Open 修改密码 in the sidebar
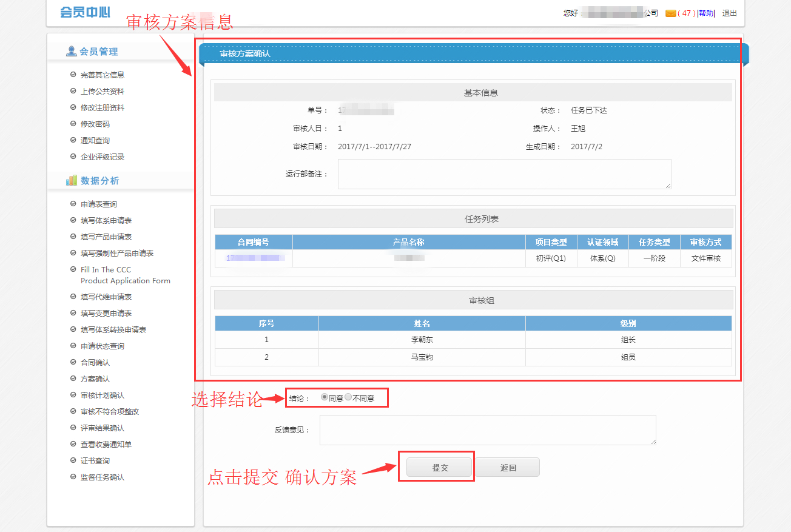Image resolution: width=791 pixels, height=532 pixels. (x=95, y=124)
